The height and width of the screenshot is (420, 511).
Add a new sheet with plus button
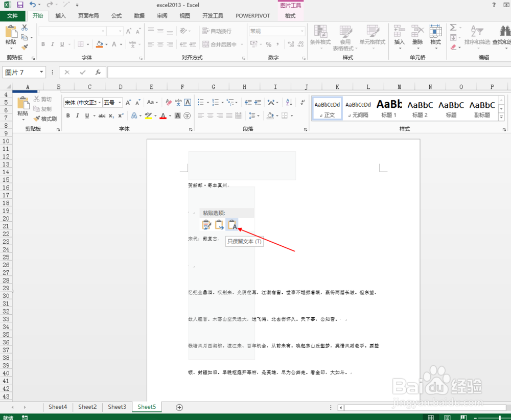179,407
